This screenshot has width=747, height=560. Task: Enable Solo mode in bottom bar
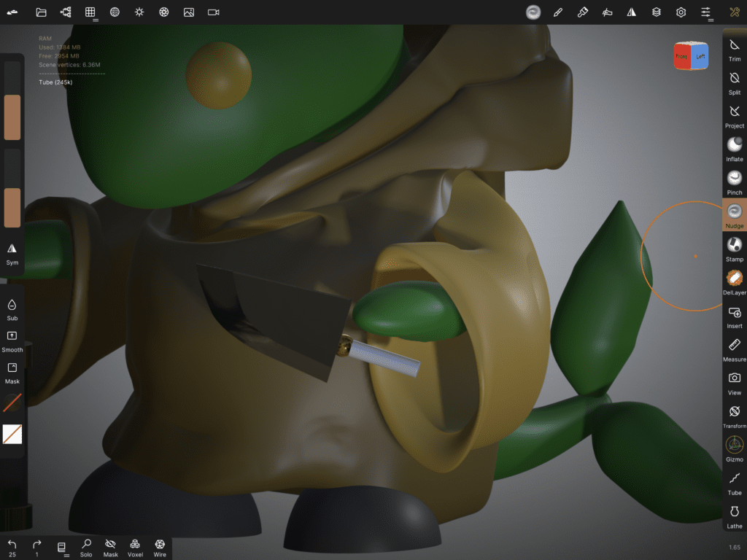(x=86, y=548)
